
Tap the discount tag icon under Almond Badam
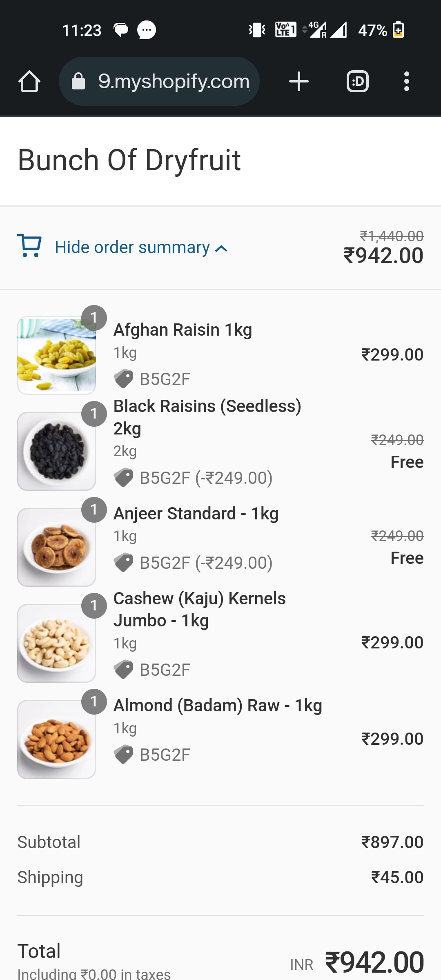(123, 755)
